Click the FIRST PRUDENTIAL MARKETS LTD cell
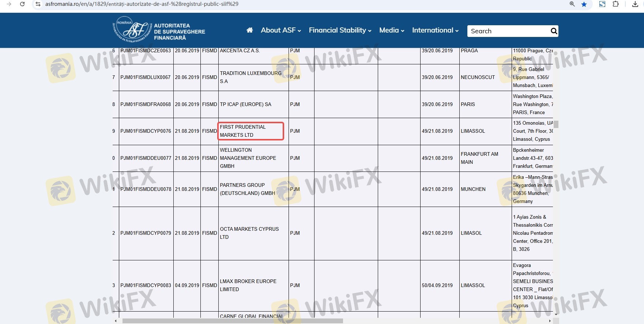 (x=251, y=131)
